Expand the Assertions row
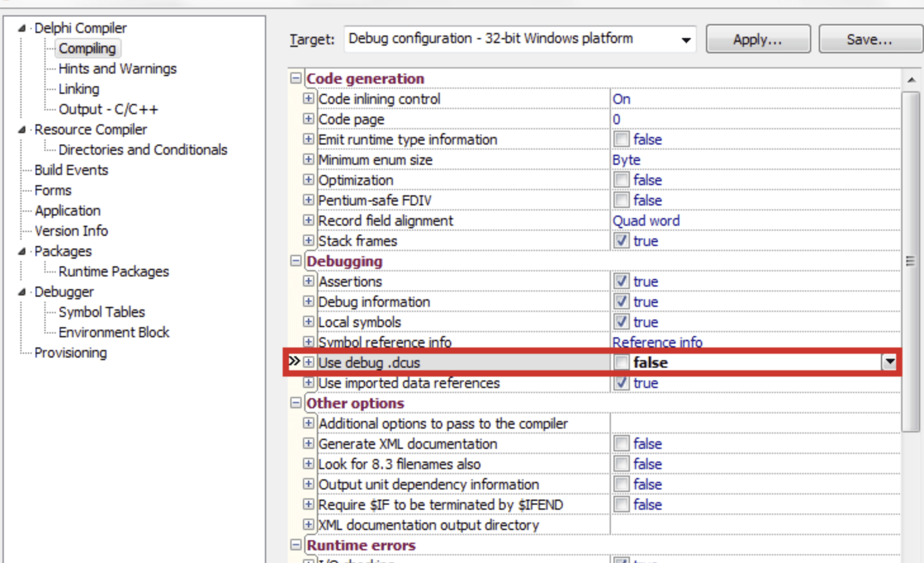This screenshot has width=924, height=563. point(309,281)
